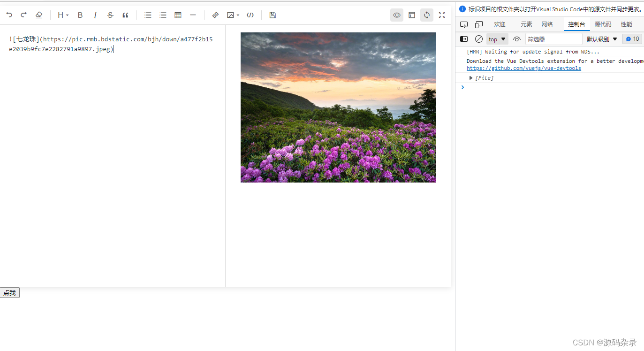Toggle the preview eye button
This screenshot has width=644, height=351.
click(397, 15)
